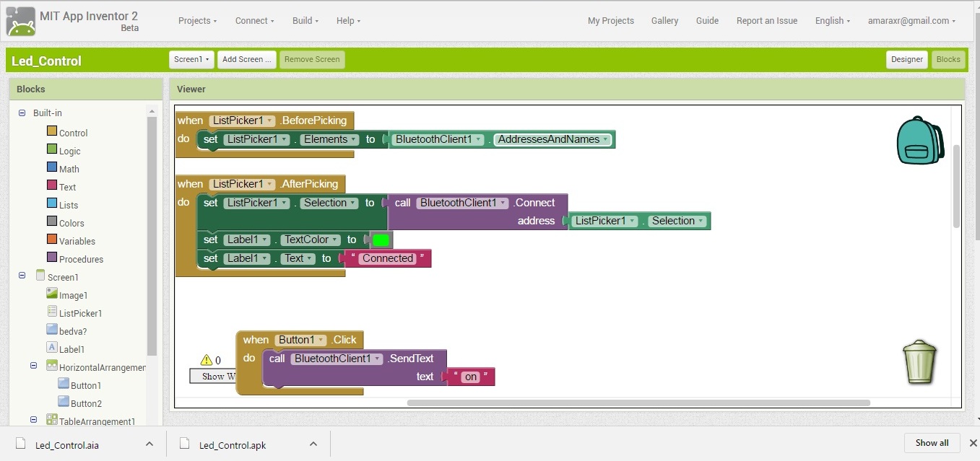Click the Remove Screen button
Image resolution: width=980 pixels, height=461 pixels.
point(312,59)
